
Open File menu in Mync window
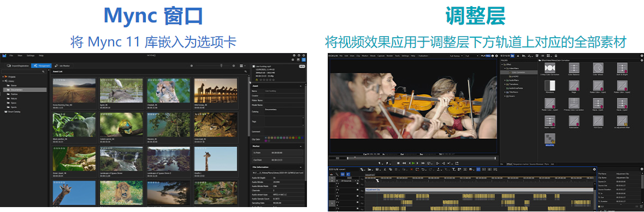tap(11, 56)
